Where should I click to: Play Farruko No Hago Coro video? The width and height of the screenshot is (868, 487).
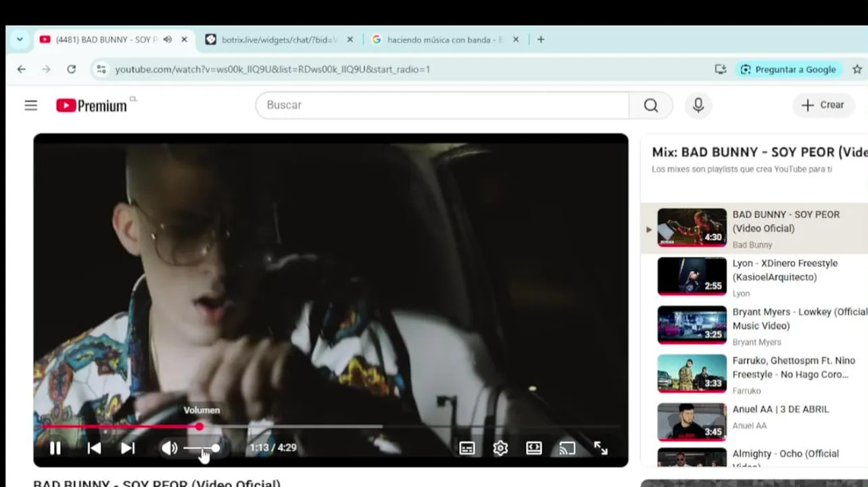click(x=794, y=367)
